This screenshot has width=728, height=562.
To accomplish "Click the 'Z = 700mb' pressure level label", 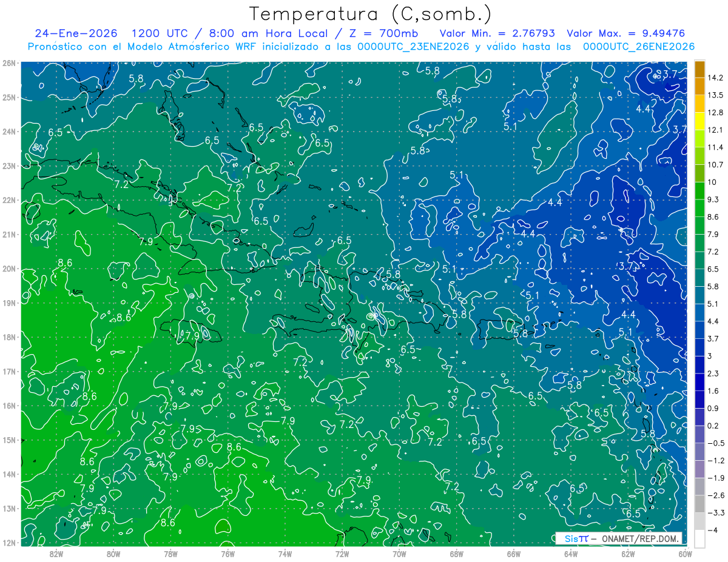I will pyautogui.click(x=384, y=33).
